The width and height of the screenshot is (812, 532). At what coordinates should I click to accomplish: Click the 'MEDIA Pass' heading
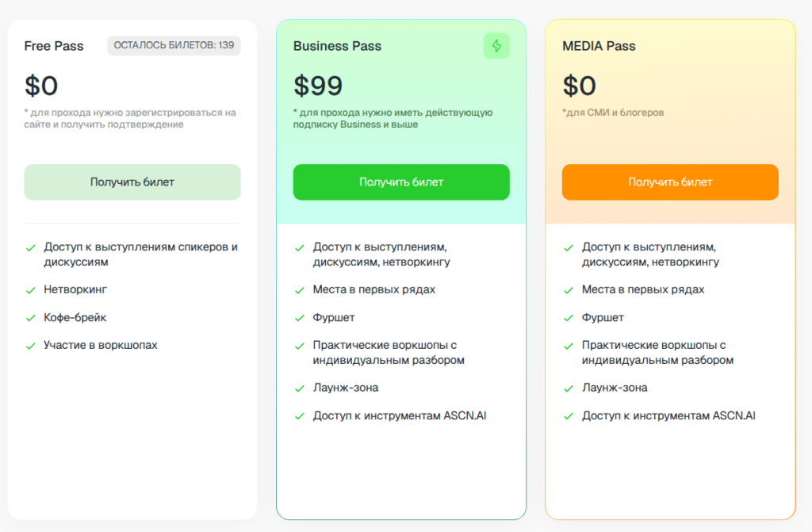(x=599, y=46)
